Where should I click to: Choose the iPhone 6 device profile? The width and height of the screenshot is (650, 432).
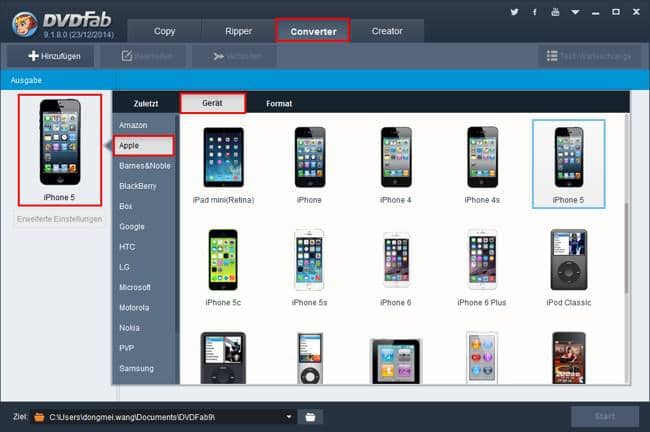[x=395, y=267]
